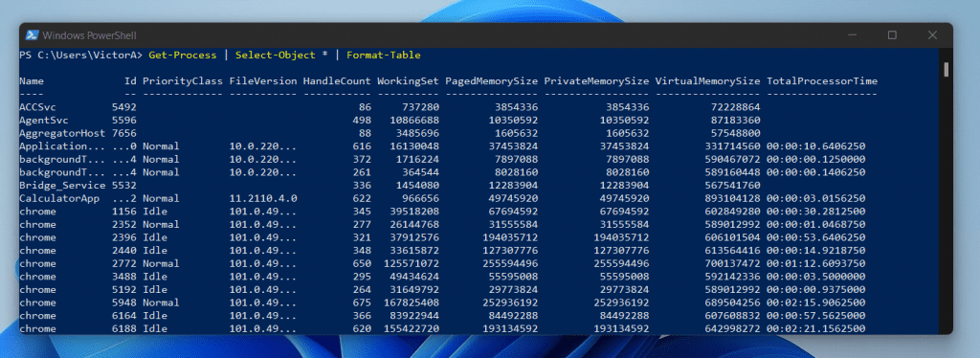Click the ACCSvc process name
The height and width of the screenshot is (358, 980).
tap(37, 107)
